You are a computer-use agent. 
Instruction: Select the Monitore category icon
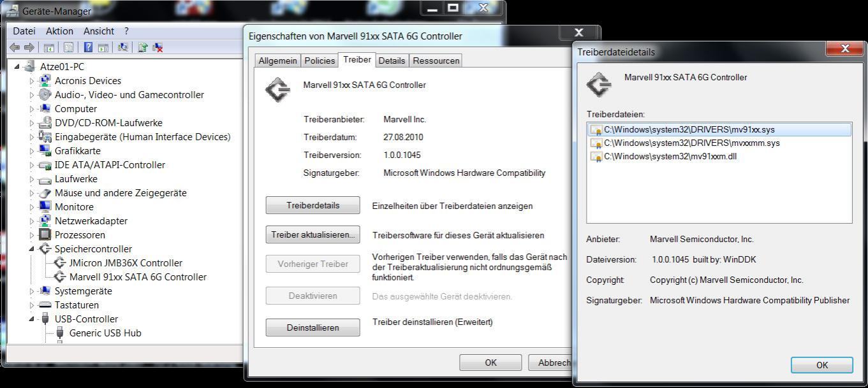pos(45,206)
